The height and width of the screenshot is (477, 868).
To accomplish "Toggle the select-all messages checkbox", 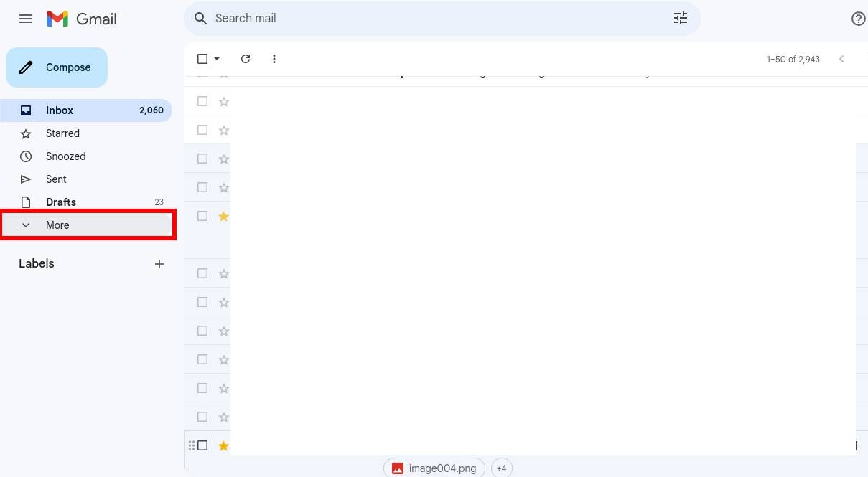I will pyautogui.click(x=202, y=58).
